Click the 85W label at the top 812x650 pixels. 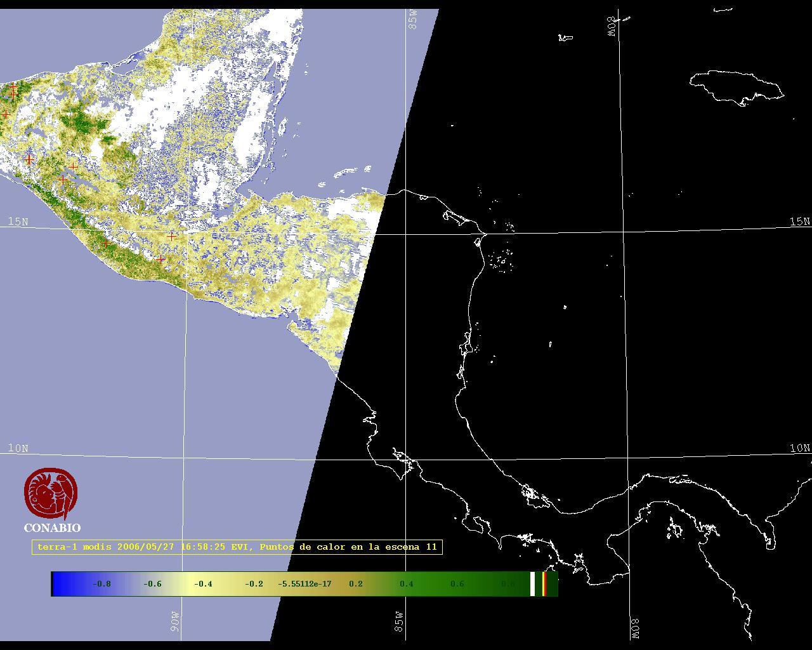click(413, 20)
